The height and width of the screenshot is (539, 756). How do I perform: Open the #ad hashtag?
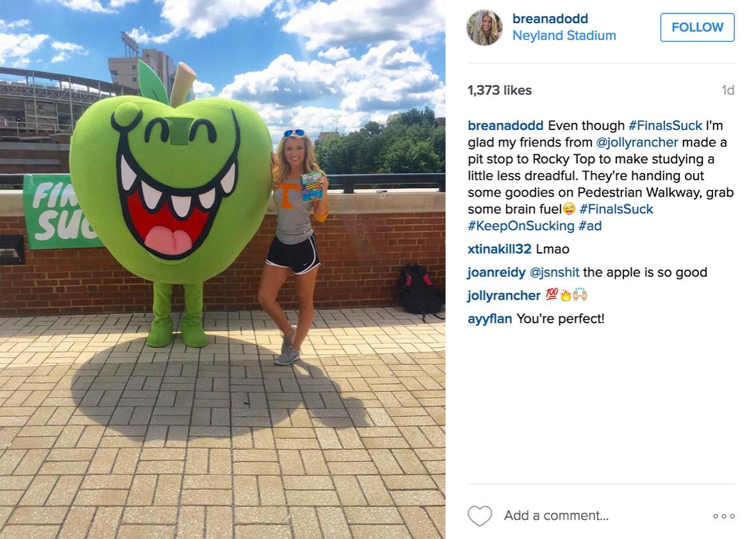[589, 226]
